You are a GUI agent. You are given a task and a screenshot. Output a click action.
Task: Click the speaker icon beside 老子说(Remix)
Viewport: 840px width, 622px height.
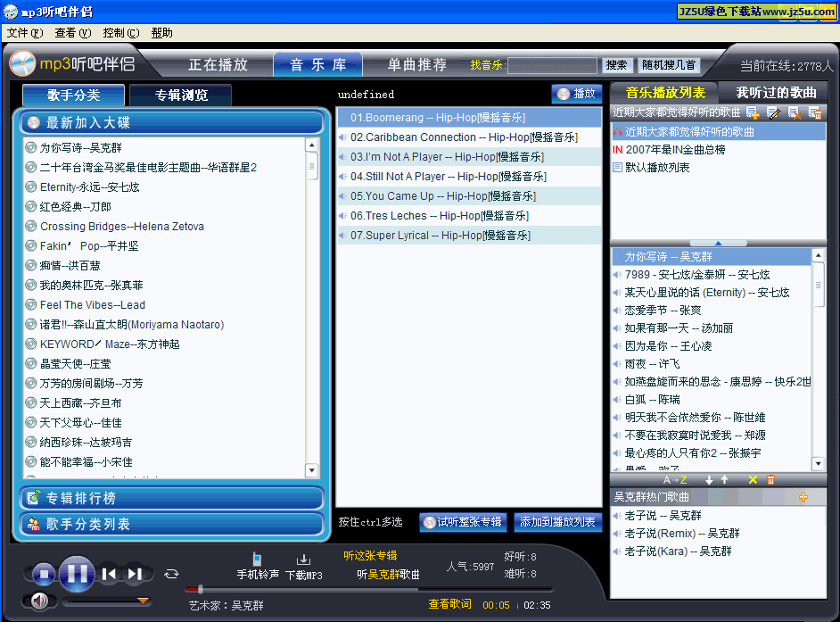617,534
